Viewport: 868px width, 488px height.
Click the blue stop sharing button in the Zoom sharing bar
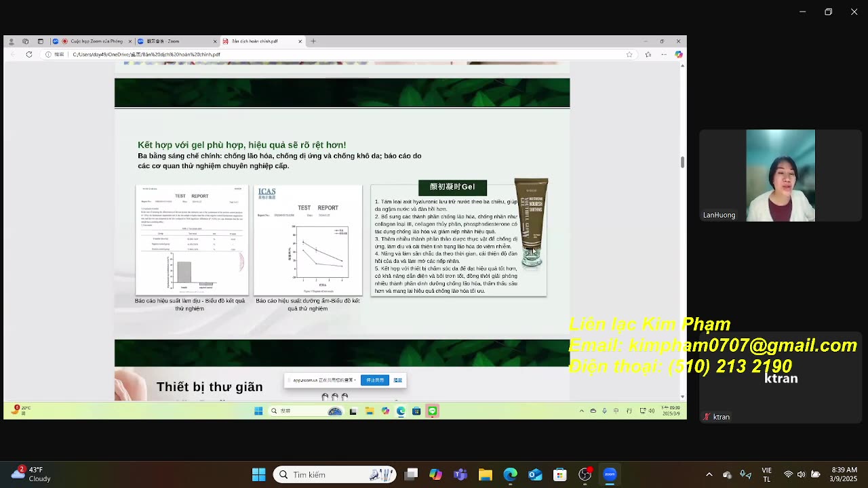pos(375,380)
